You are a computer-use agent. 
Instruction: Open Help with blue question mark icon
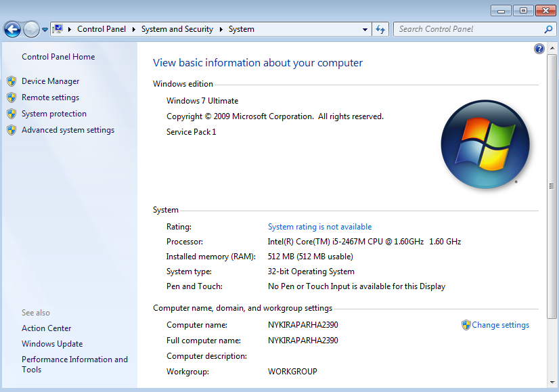tap(539, 49)
